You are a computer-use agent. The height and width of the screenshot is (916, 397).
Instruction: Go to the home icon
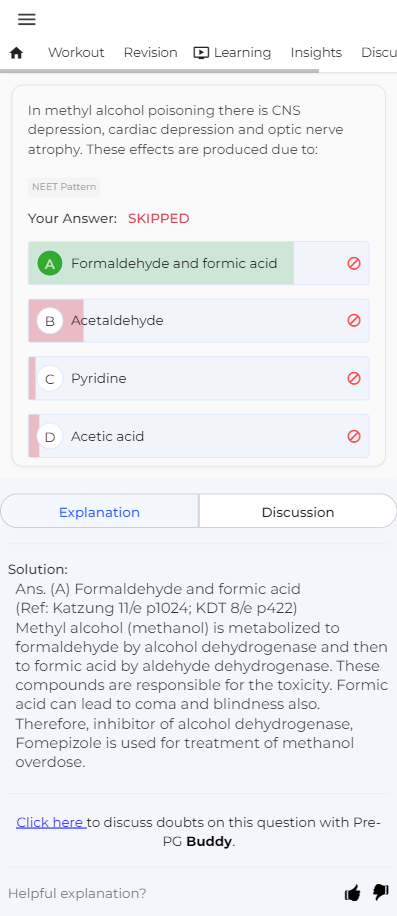16,53
